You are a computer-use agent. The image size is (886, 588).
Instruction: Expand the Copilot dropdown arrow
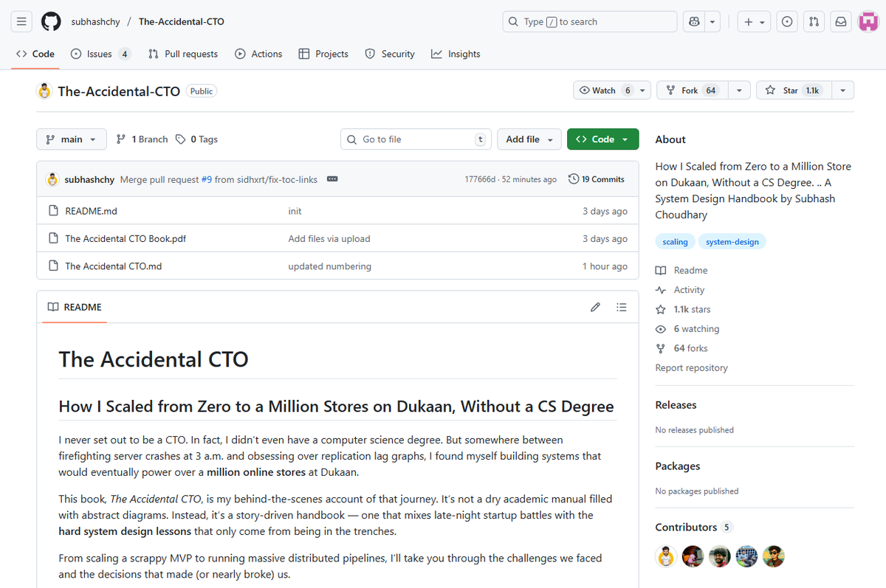pyautogui.click(x=712, y=22)
